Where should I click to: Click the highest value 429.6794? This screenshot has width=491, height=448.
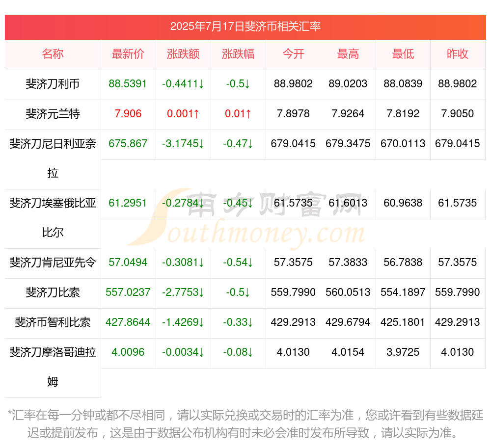pyautogui.click(x=348, y=322)
